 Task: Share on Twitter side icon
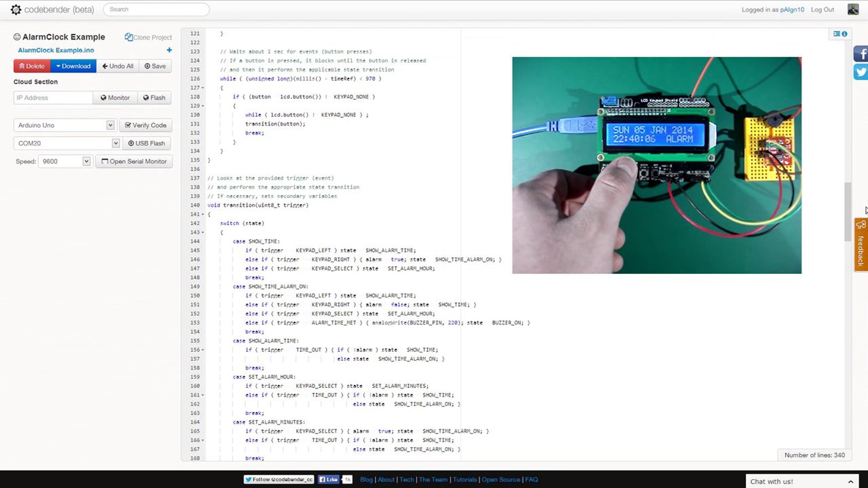click(861, 72)
